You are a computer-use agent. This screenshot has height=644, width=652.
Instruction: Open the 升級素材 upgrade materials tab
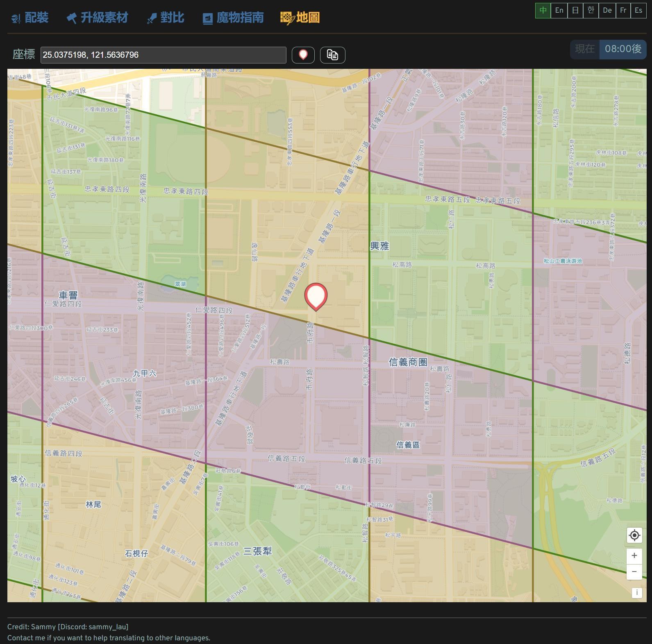[98, 18]
